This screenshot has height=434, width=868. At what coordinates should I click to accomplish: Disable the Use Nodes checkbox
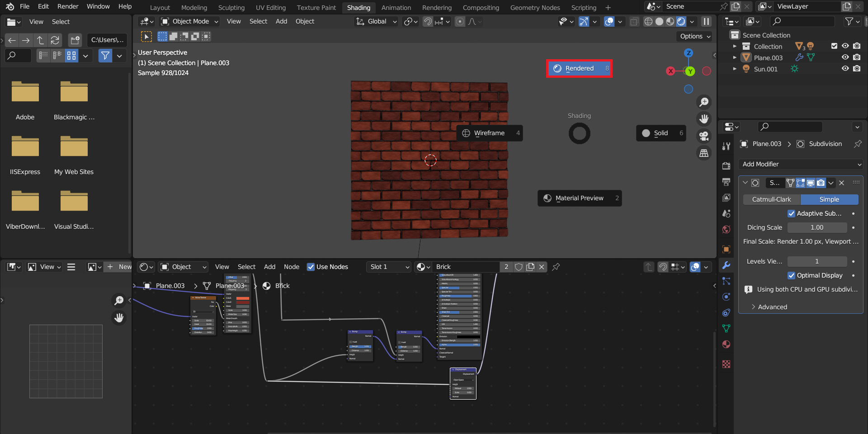[x=311, y=267]
